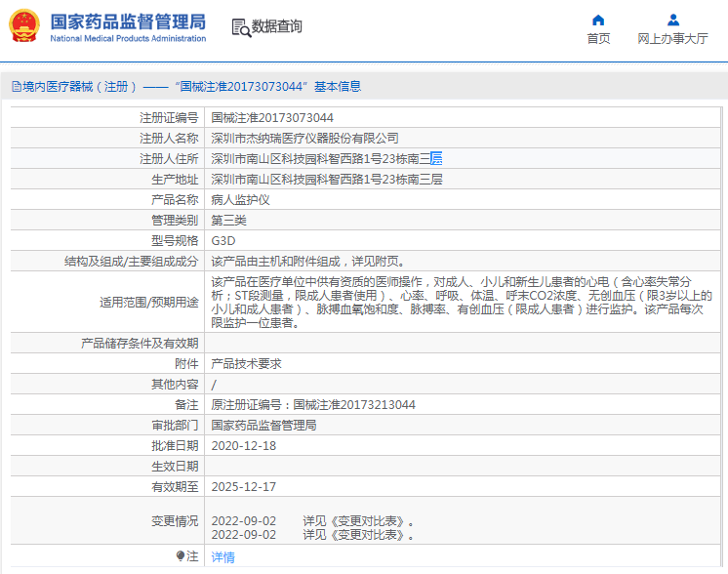Image resolution: width=728 pixels, height=574 pixels.
Task: Click 审批部门 value 国家药品监督管理局
Action: [263, 426]
